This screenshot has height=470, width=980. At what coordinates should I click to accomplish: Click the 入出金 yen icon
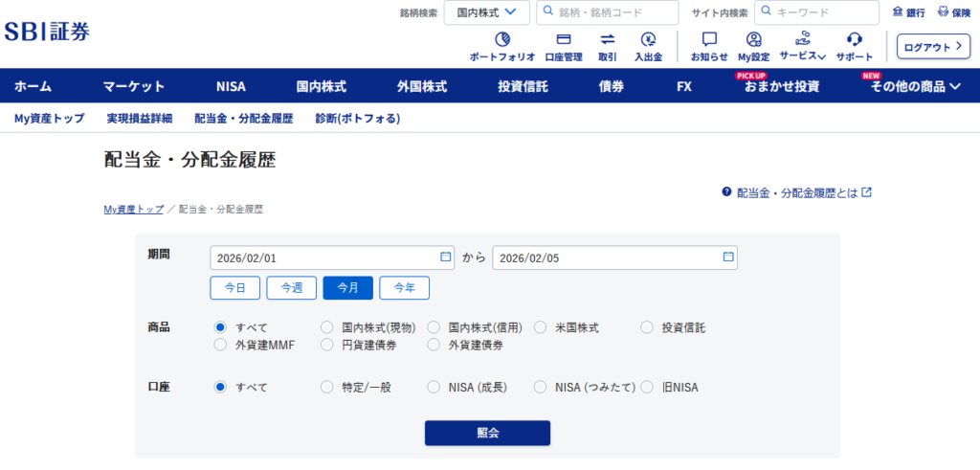(x=648, y=40)
